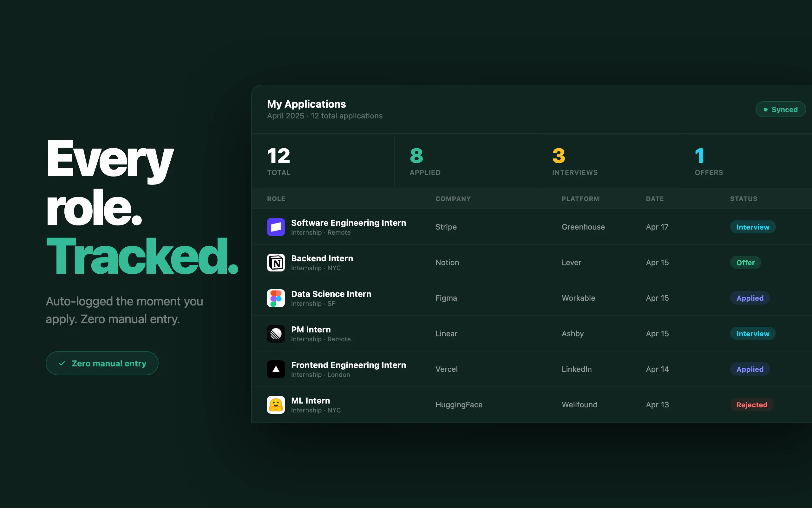Click the Notion logo icon

(x=276, y=262)
